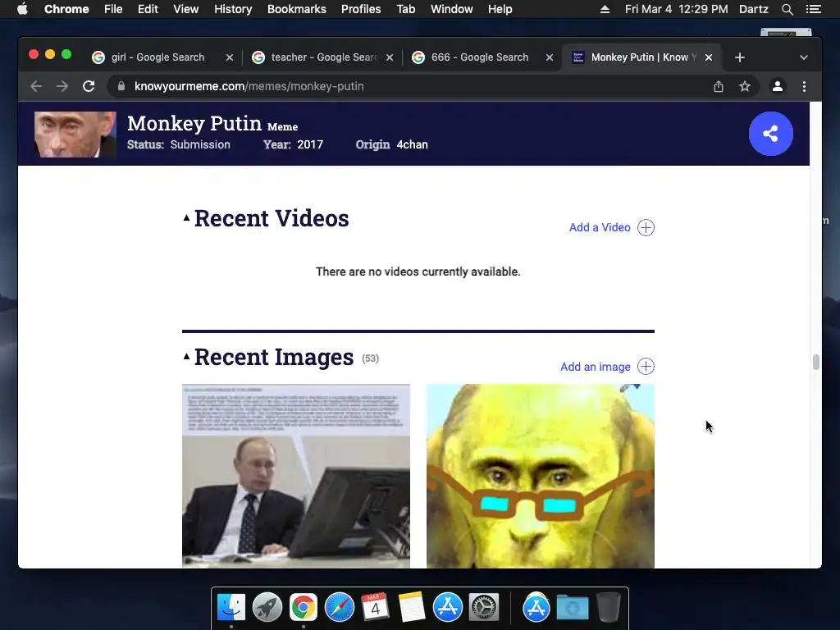Viewport: 840px width, 630px height.
Task: Collapse the Recent Images section
Action: [186, 356]
